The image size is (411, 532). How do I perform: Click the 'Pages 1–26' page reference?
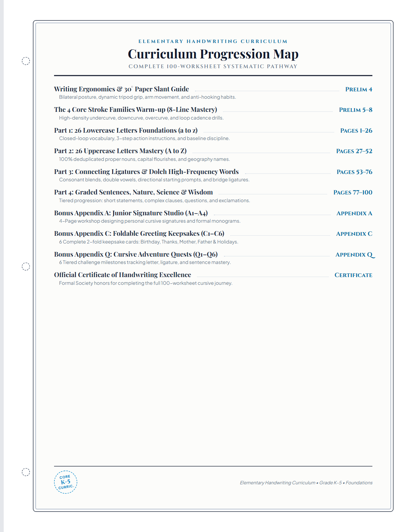coord(356,131)
